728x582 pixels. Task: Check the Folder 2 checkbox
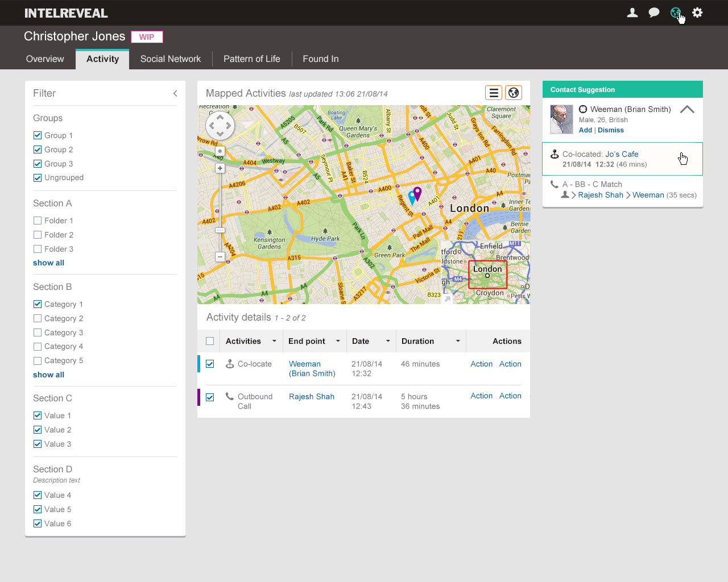pos(38,235)
